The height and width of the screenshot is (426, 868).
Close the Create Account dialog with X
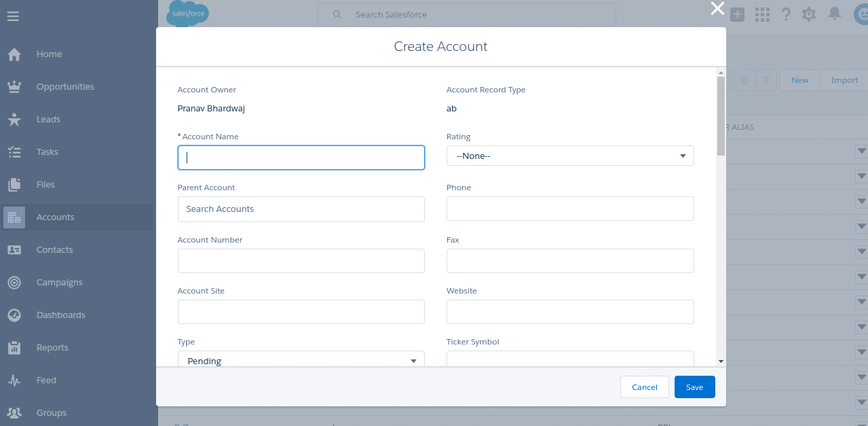pyautogui.click(x=717, y=9)
